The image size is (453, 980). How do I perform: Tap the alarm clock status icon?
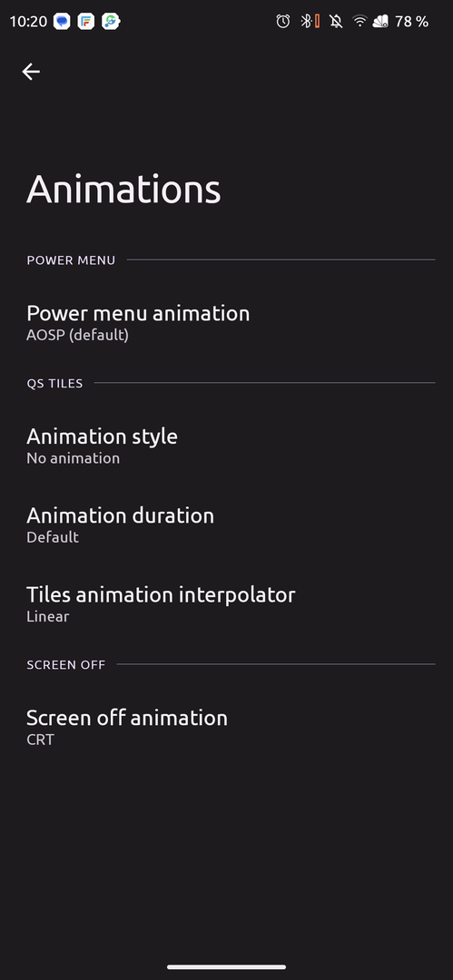(x=283, y=22)
